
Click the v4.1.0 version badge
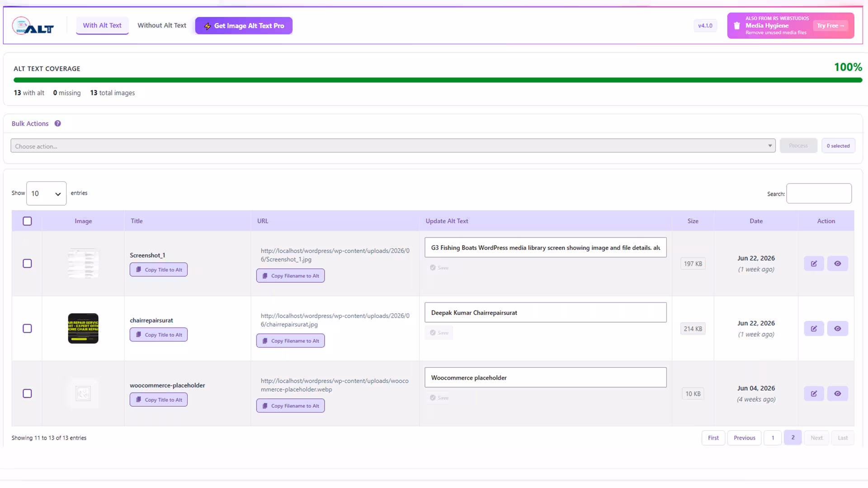(x=705, y=26)
